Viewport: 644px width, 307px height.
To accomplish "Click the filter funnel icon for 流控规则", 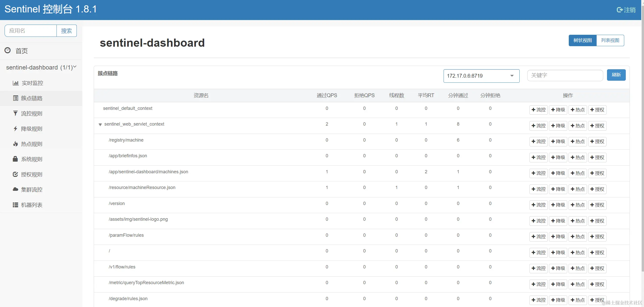I will click(x=15, y=113).
